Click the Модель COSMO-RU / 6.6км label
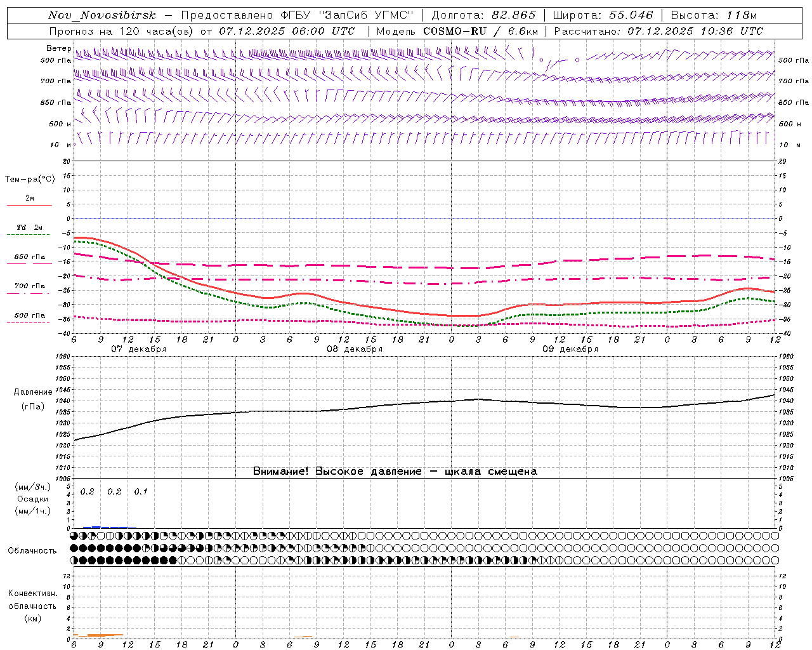This screenshot has width=812, height=650. click(457, 31)
